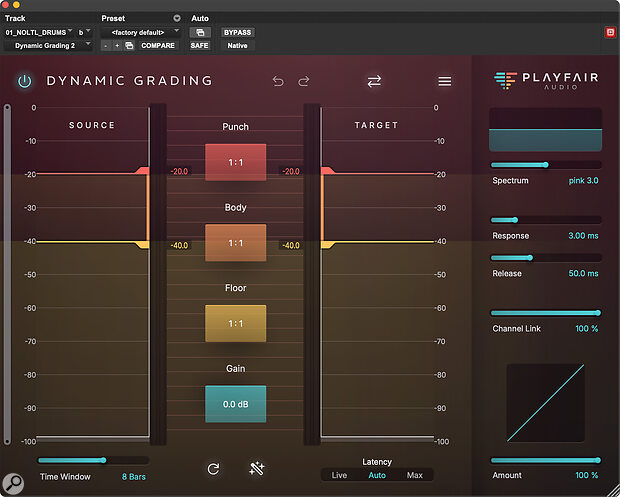Click the magic wand auto-learn icon
The height and width of the screenshot is (497, 620).
click(x=257, y=469)
